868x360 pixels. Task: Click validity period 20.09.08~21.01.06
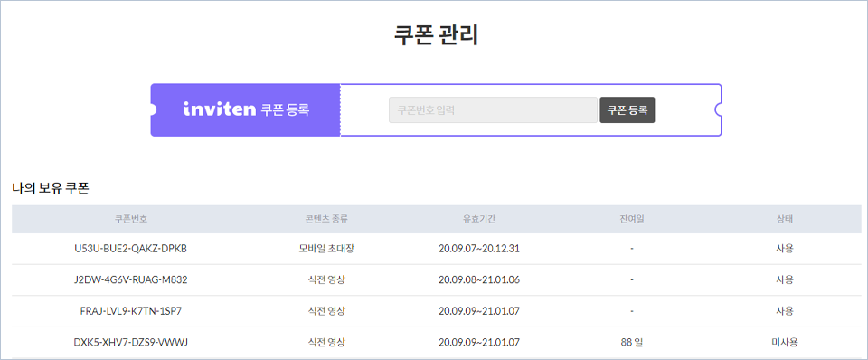pyautogui.click(x=479, y=279)
